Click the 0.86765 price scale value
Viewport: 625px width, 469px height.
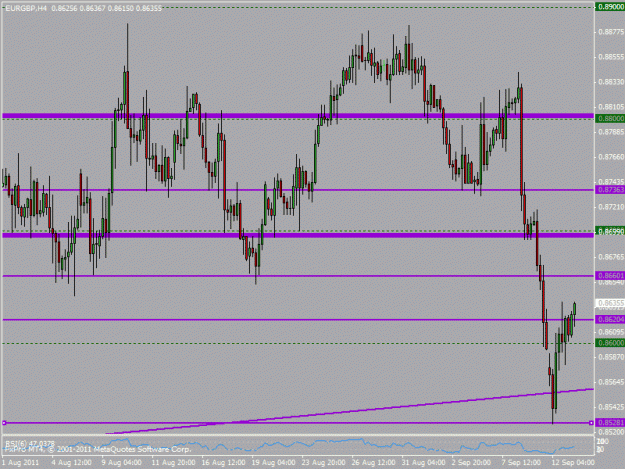[611, 257]
